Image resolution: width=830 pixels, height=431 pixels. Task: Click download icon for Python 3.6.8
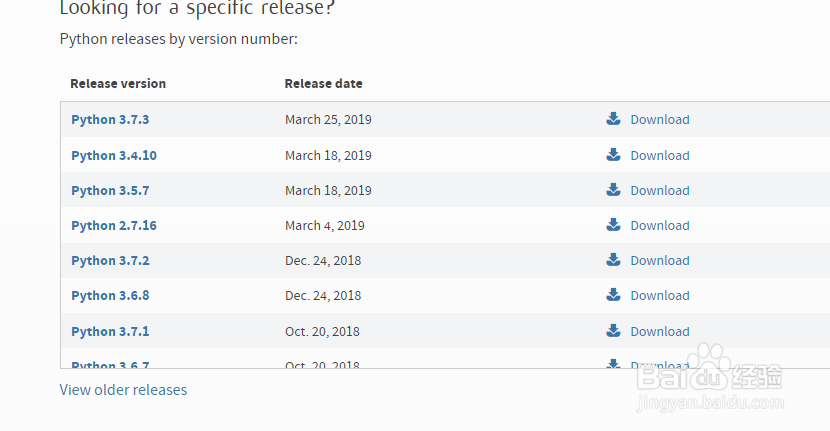pyautogui.click(x=614, y=295)
